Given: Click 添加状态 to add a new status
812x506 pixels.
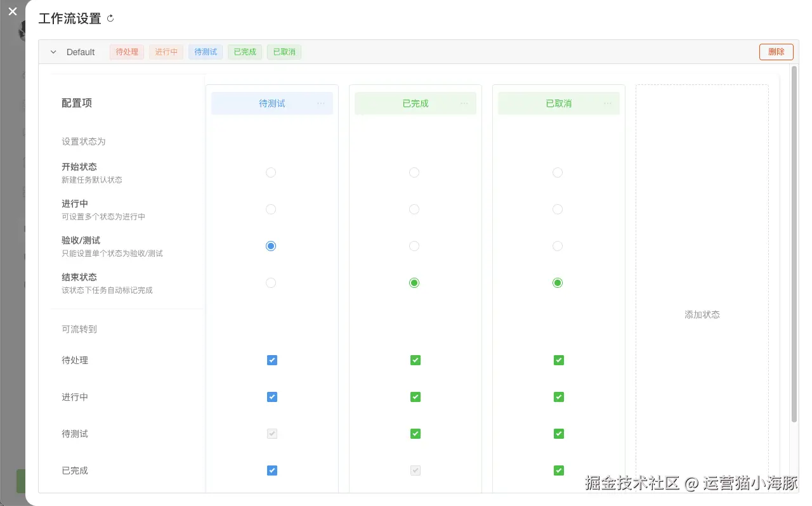Looking at the screenshot, I should point(702,314).
